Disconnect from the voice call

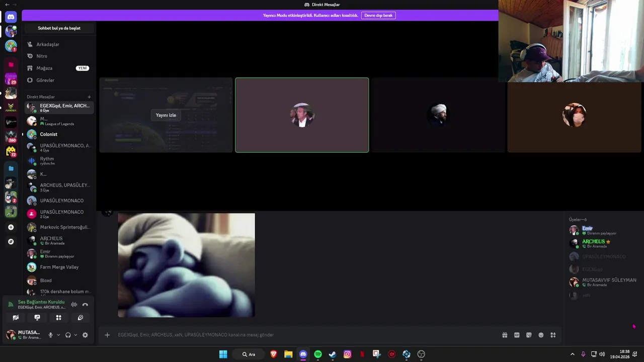pos(85,305)
